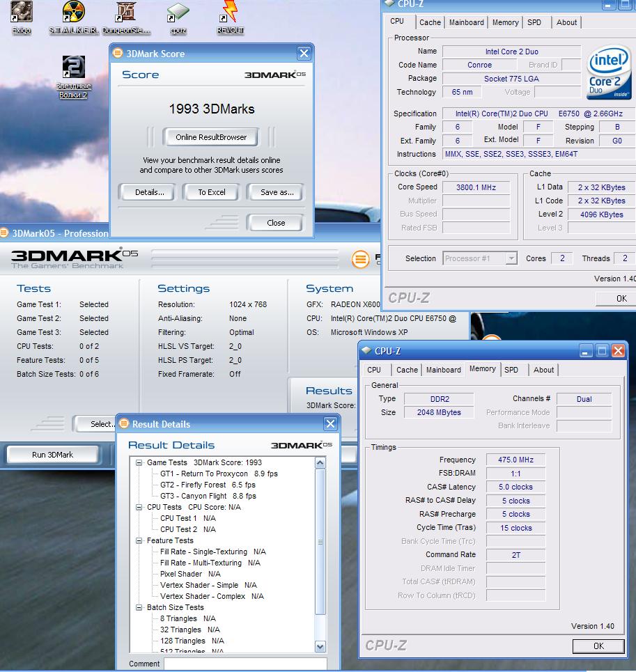This screenshot has width=636, height=672.
Task: Select GT3 - Canyon Flight row
Action: point(208,496)
